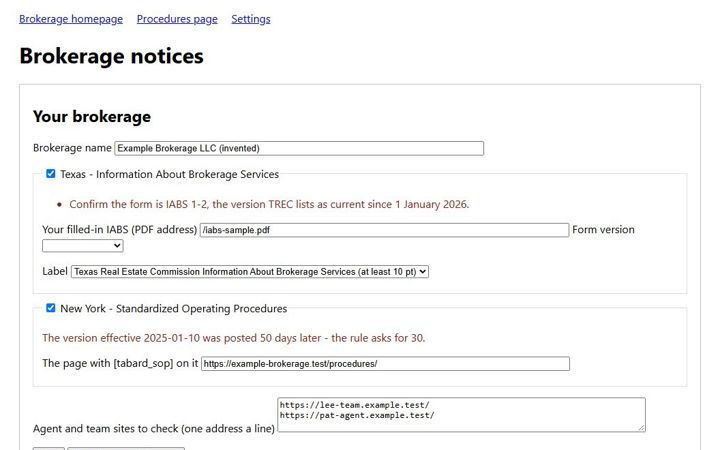Open the Settings link
The image size is (720, 450).
[x=251, y=19]
